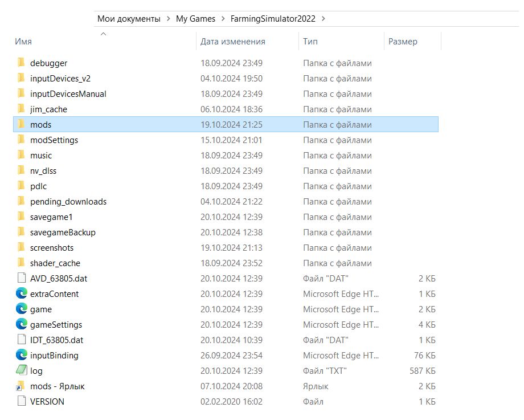524x420 pixels.
Task: Navigate to My Games in breadcrumb
Action: 195,19
